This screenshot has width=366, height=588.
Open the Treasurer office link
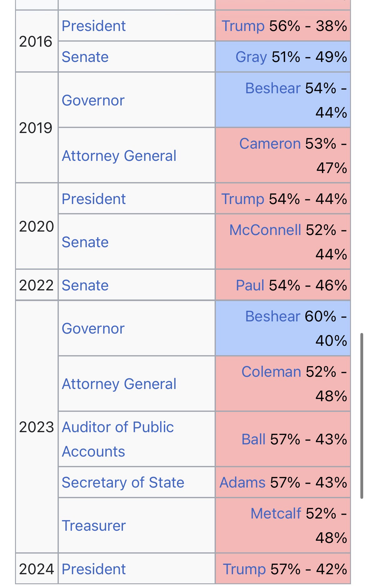94,526
